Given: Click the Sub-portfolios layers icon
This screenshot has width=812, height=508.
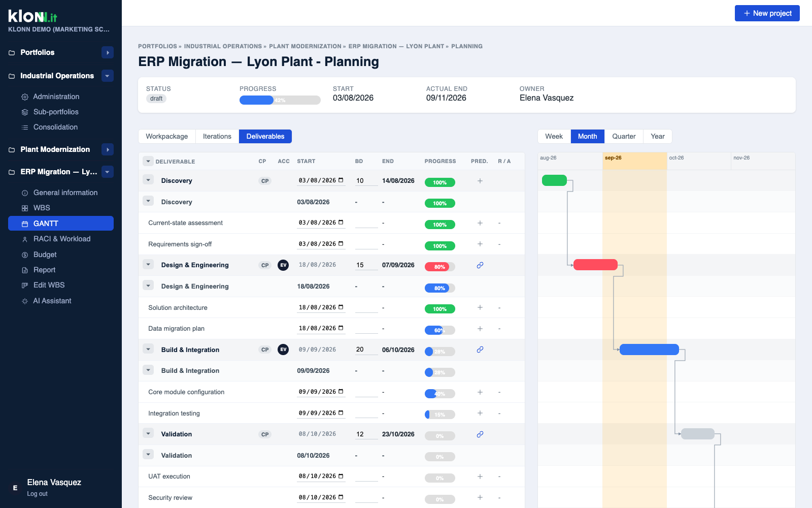Looking at the screenshot, I should [24, 112].
